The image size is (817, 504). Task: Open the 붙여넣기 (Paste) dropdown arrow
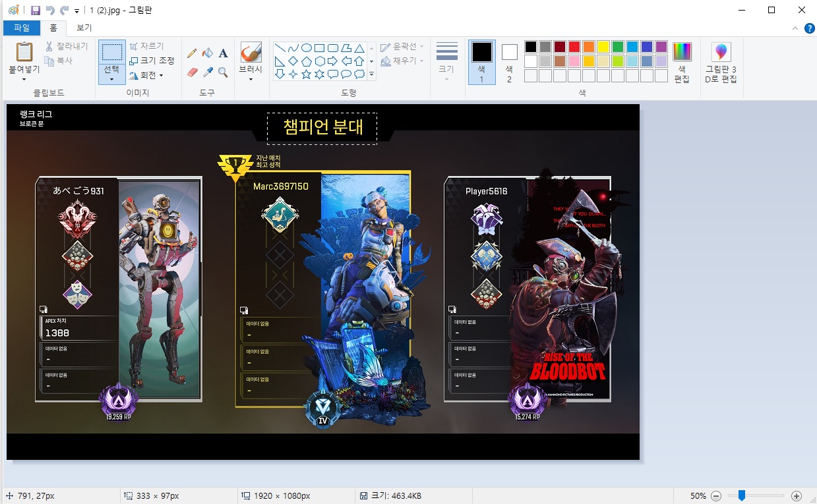click(24, 79)
